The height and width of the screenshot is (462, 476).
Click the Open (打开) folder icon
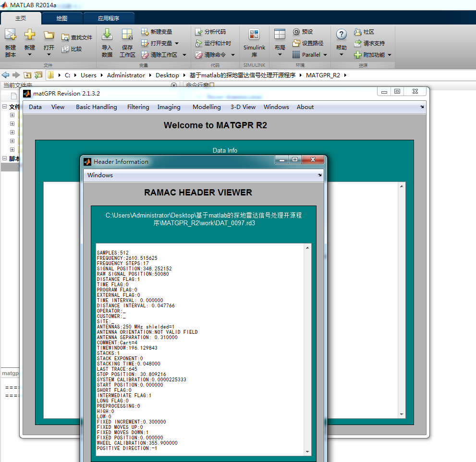tap(49, 35)
